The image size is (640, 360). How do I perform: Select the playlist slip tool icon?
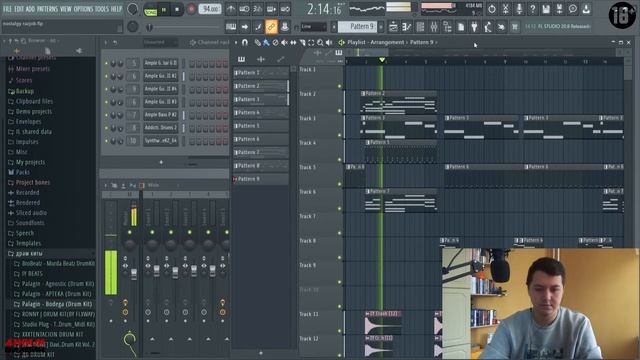click(x=293, y=42)
